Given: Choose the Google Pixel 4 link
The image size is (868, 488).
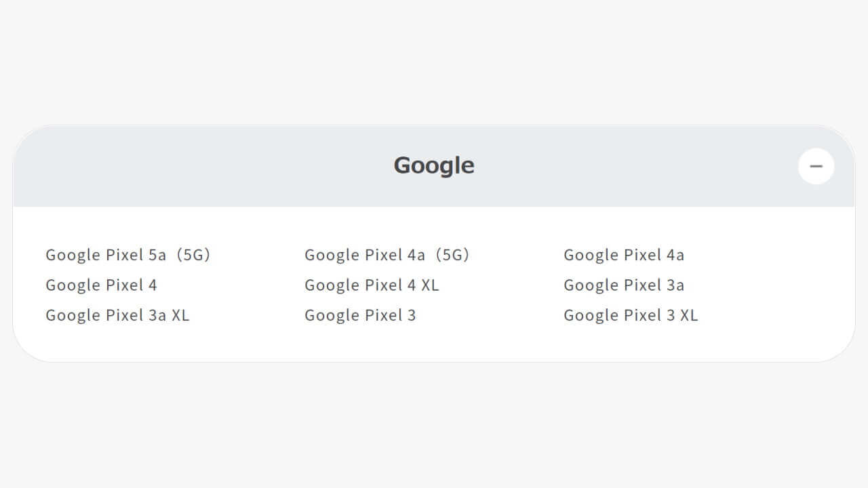Looking at the screenshot, I should [101, 285].
